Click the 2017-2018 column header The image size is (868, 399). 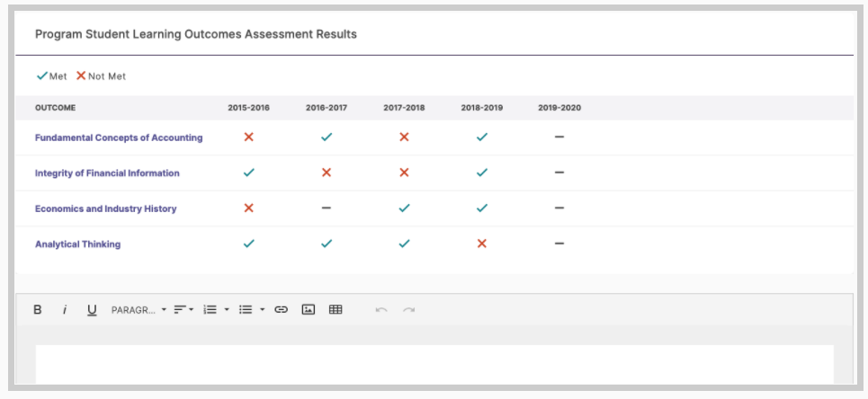pyautogui.click(x=404, y=108)
